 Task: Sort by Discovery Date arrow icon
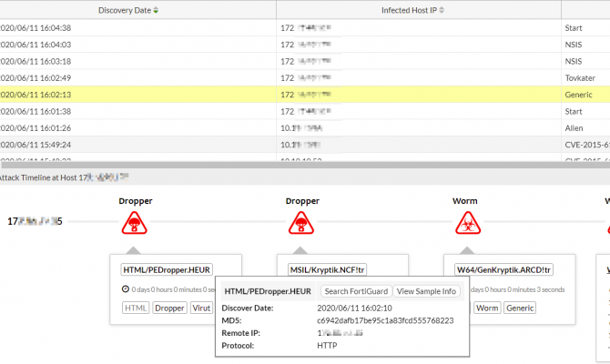click(156, 11)
